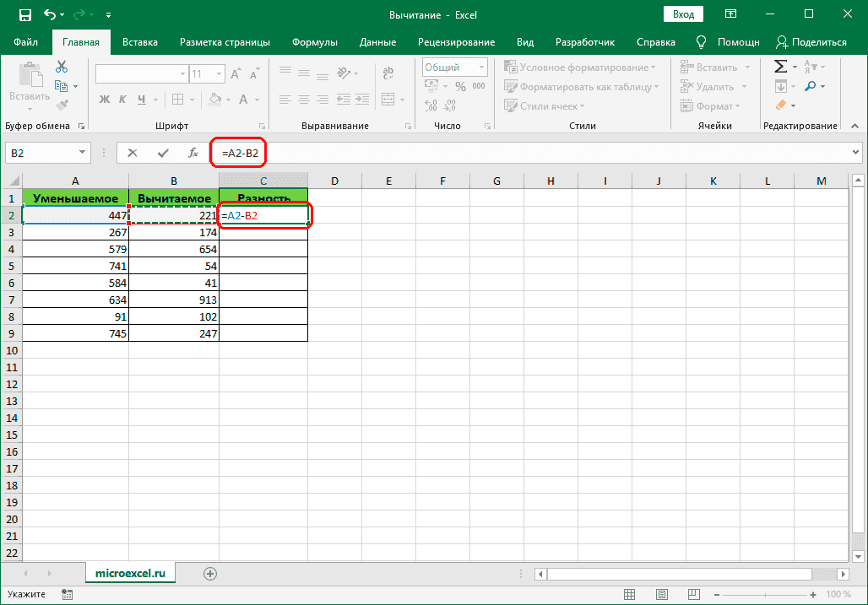The height and width of the screenshot is (605, 868).
Task: Click the Вход sign-in button
Action: pos(684,14)
